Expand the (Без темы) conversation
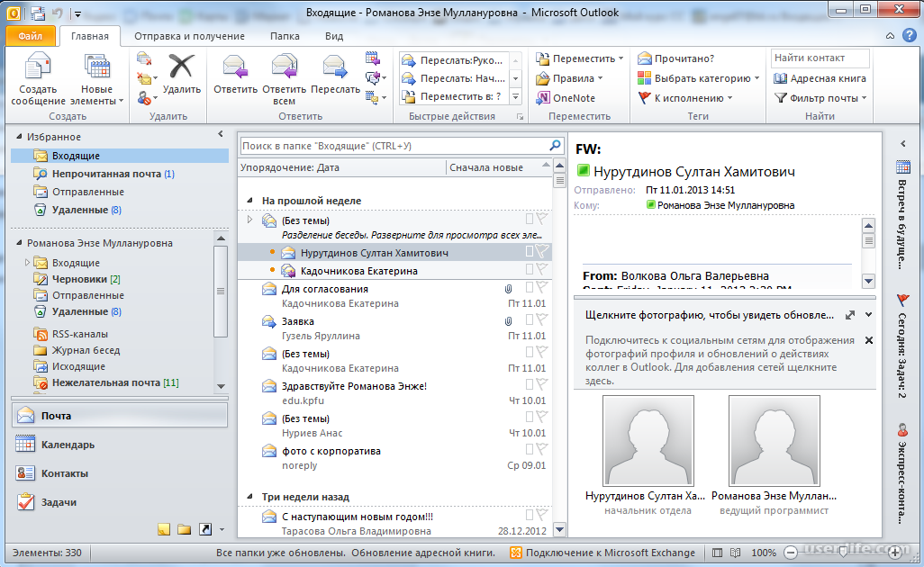924x567 pixels. tap(249, 220)
